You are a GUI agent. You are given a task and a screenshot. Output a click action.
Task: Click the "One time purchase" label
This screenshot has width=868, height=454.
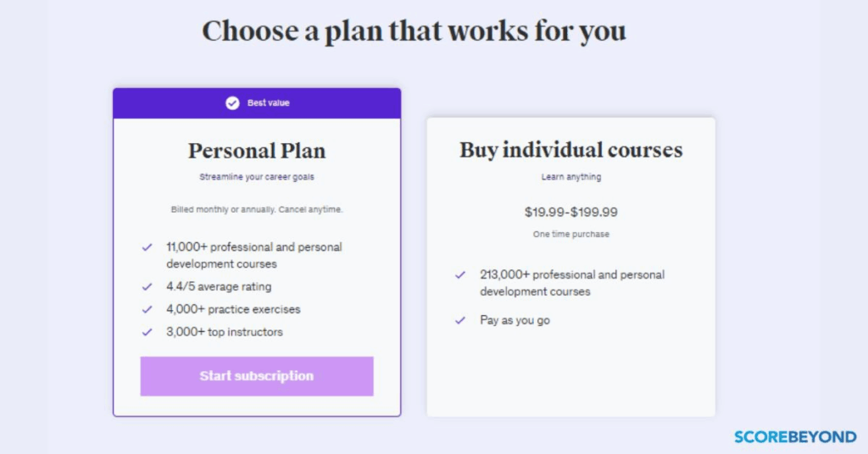(570, 234)
